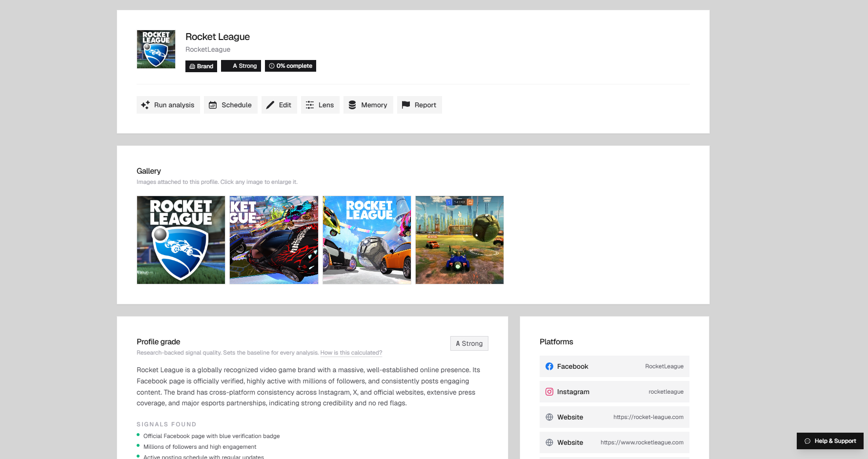
Task: Click 'Millions of followers and high engagement'
Action: click(x=200, y=447)
